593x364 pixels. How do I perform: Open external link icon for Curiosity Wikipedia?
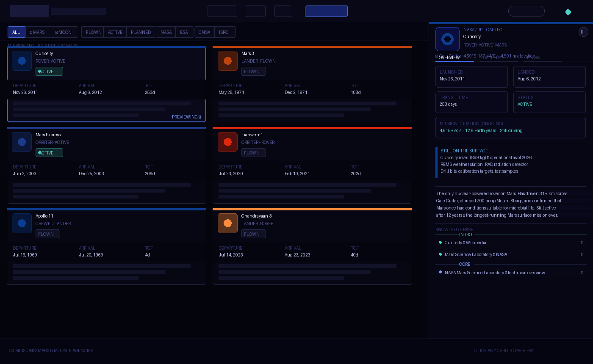(582, 243)
